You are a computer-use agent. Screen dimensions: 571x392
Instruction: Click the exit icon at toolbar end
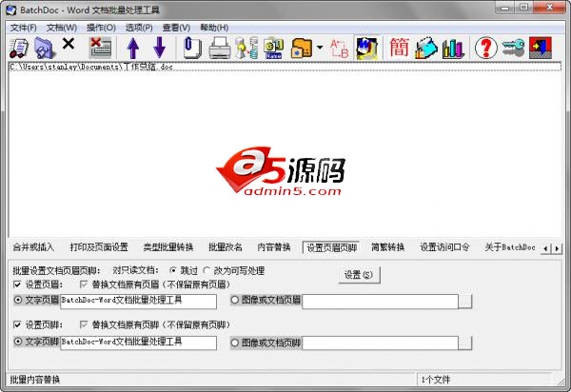[x=541, y=48]
